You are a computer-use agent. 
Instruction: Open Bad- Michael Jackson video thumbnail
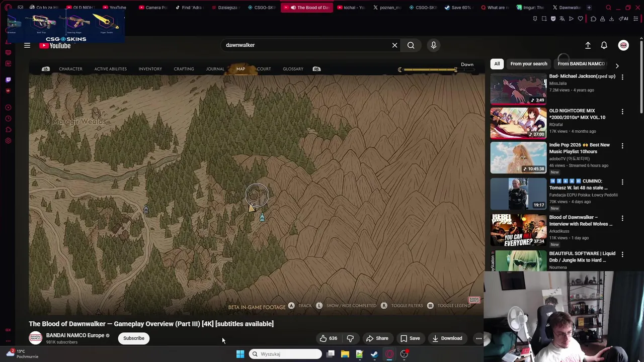(518, 88)
